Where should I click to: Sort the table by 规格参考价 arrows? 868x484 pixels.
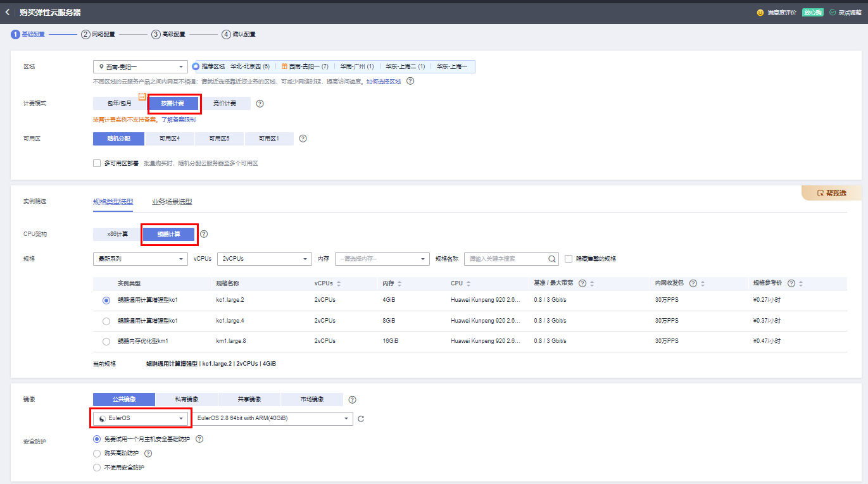pyautogui.click(x=801, y=283)
